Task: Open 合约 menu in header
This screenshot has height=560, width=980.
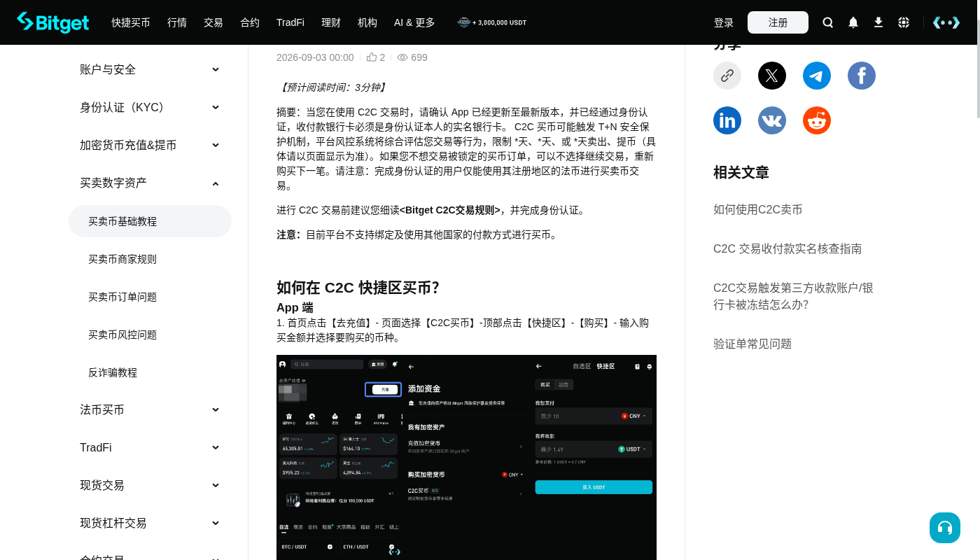Action: pyautogui.click(x=250, y=22)
